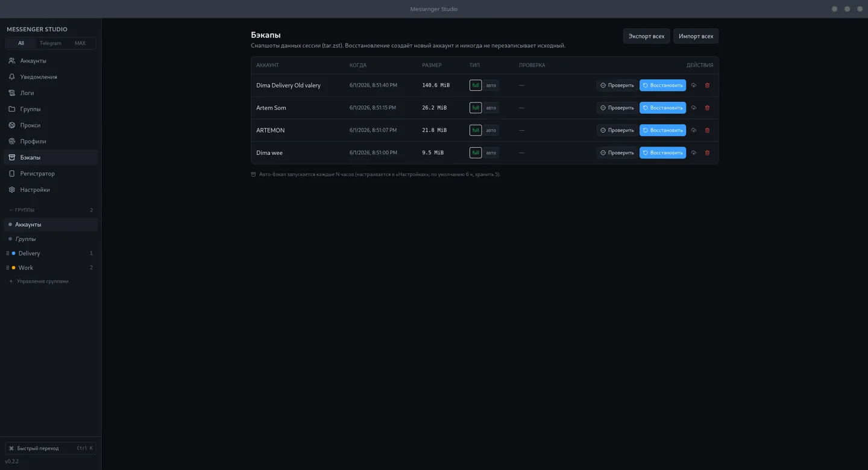Click the ПРОВЕРКА column header
868x470 pixels.
[532, 65]
